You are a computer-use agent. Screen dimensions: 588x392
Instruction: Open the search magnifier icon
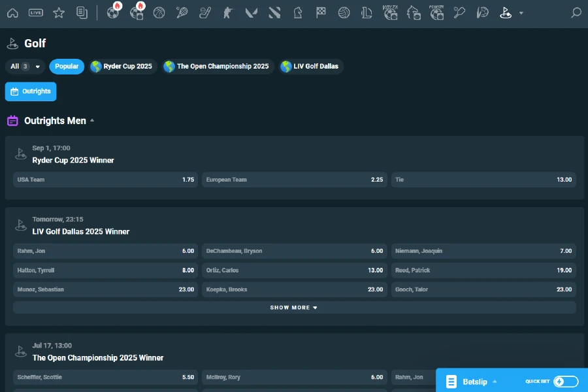point(575,12)
